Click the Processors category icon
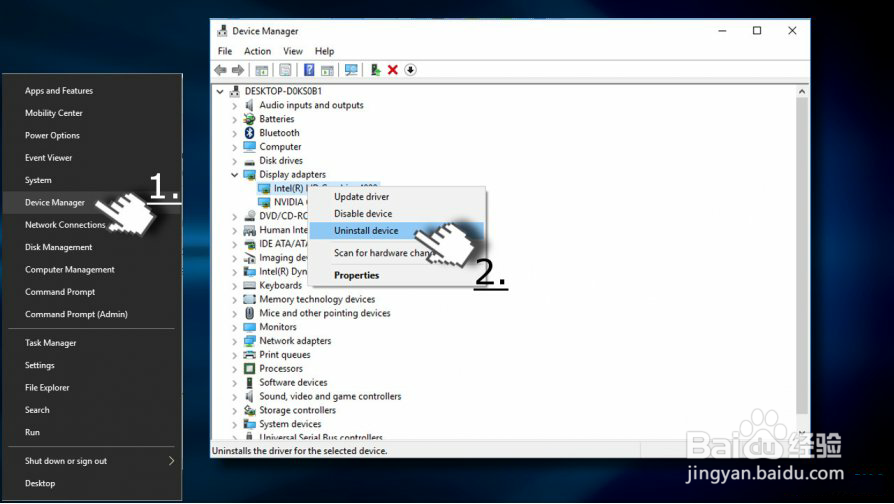Image resolution: width=894 pixels, height=504 pixels. point(249,369)
